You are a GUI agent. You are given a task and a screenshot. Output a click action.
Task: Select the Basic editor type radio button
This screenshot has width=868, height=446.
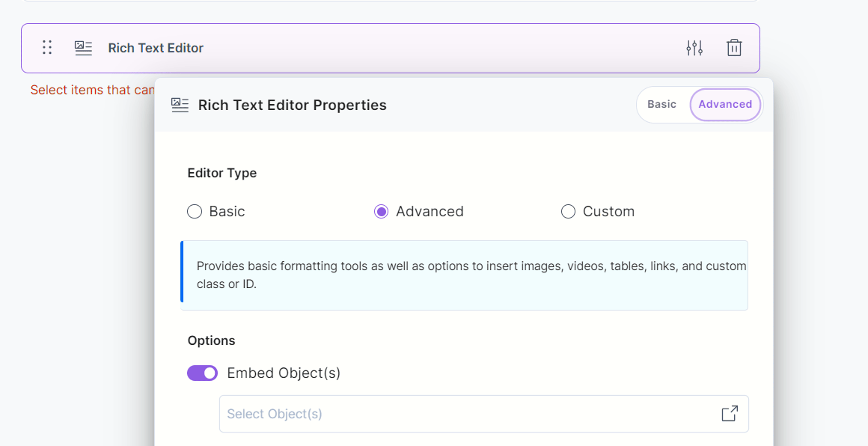pyautogui.click(x=194, y=211)
